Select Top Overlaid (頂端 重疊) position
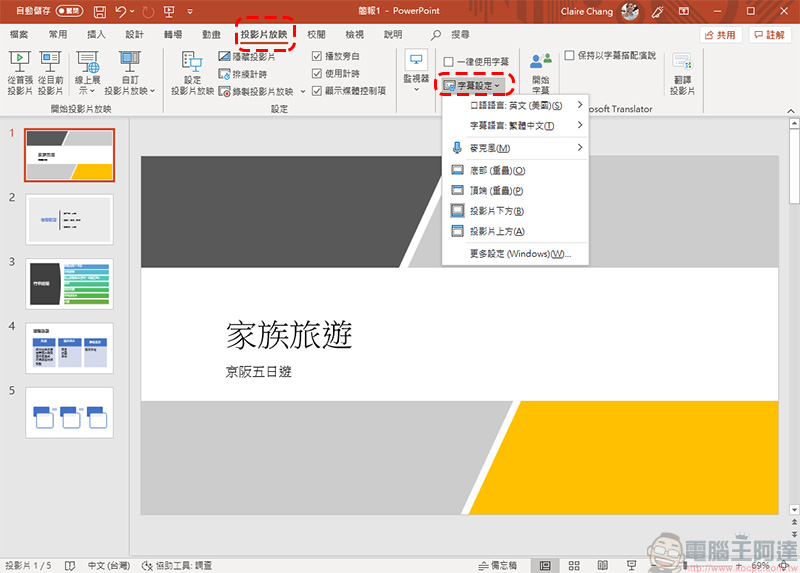 515,191
